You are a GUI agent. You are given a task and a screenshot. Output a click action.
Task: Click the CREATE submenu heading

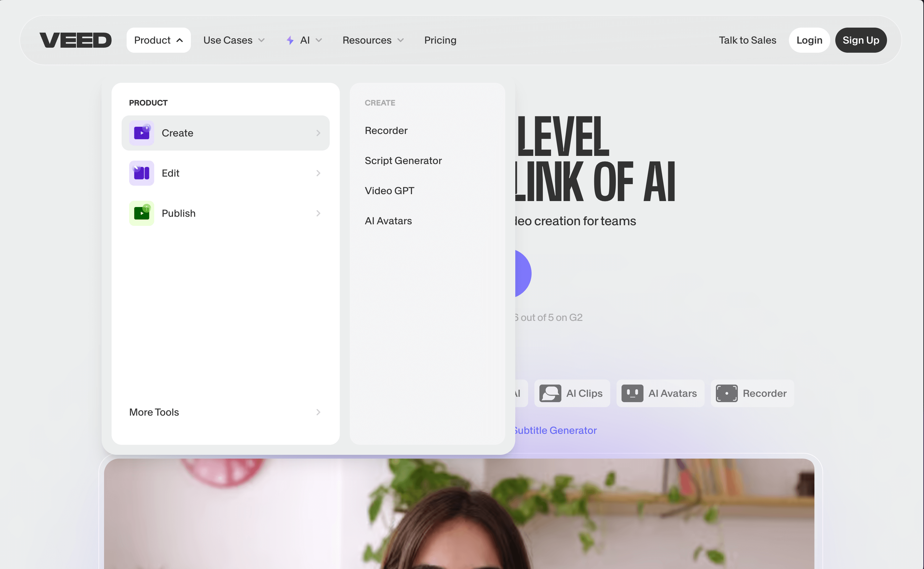click(x=380, y=103)
